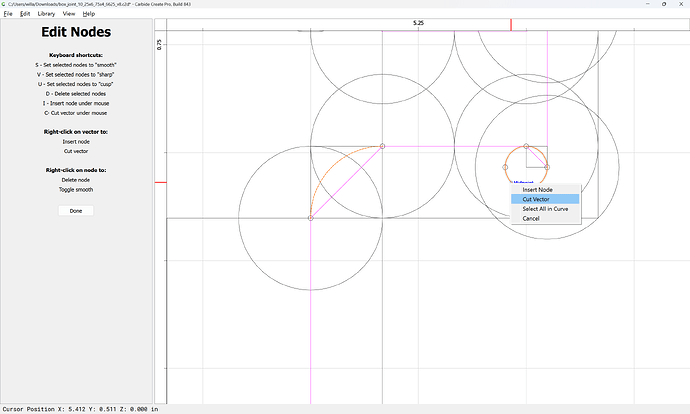Viewport: 690px width, 414px height.
Task: Minimize the Carbide Create window
Action: coord(648,4)
